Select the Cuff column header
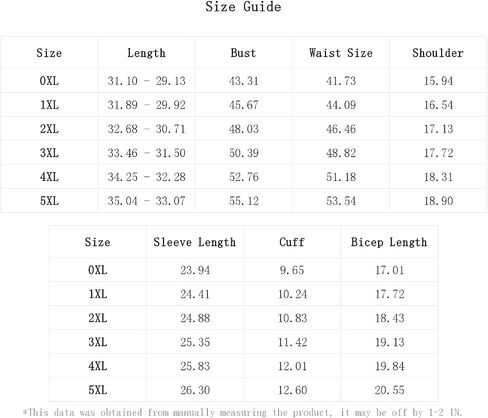The image size is (488, 418). point(292,242)
